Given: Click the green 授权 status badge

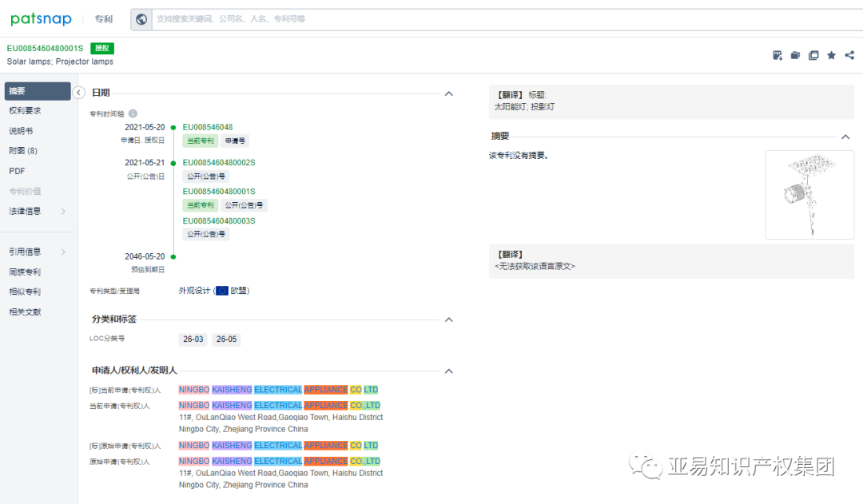Looking at the screenshot, I should (x=101, y=49).
